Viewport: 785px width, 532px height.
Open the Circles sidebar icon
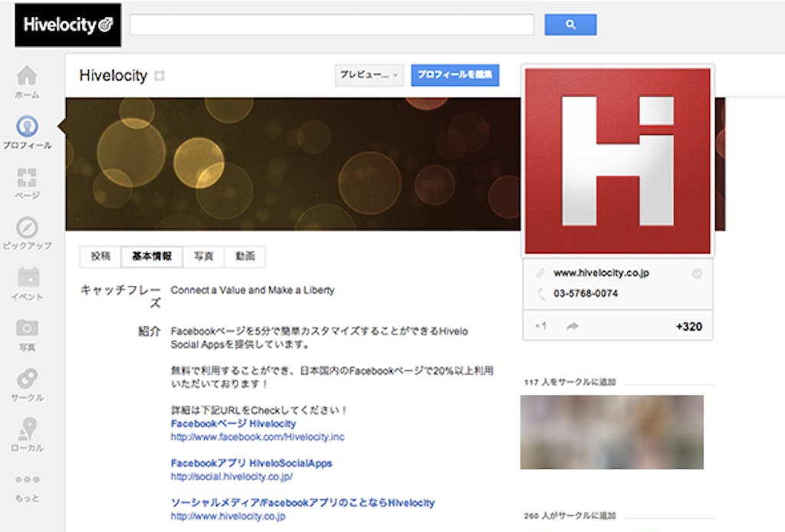pos(27,379)
